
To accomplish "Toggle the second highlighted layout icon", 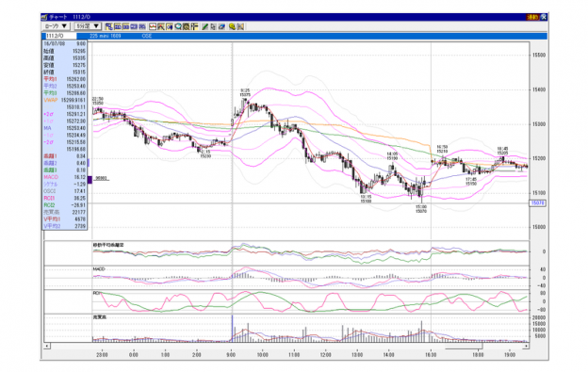I will pos(118,26).
